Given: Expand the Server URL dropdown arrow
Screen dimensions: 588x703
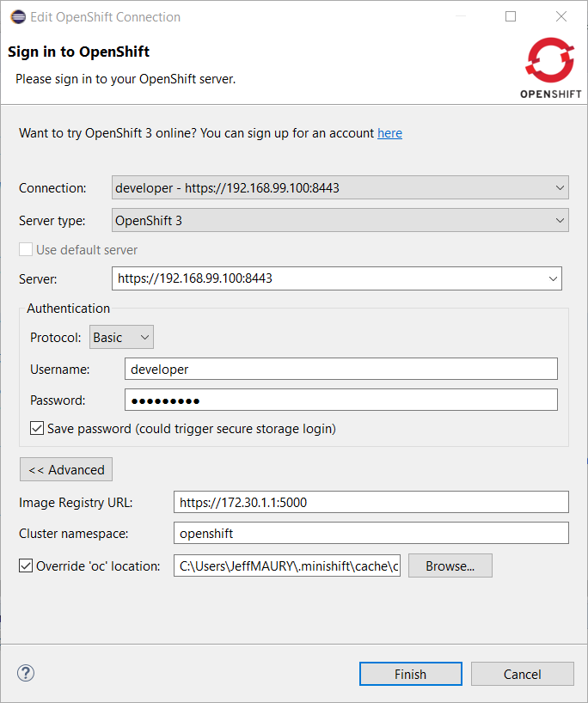Looking at the screenshot, I should pyautogui.click(x=552, y=278).
